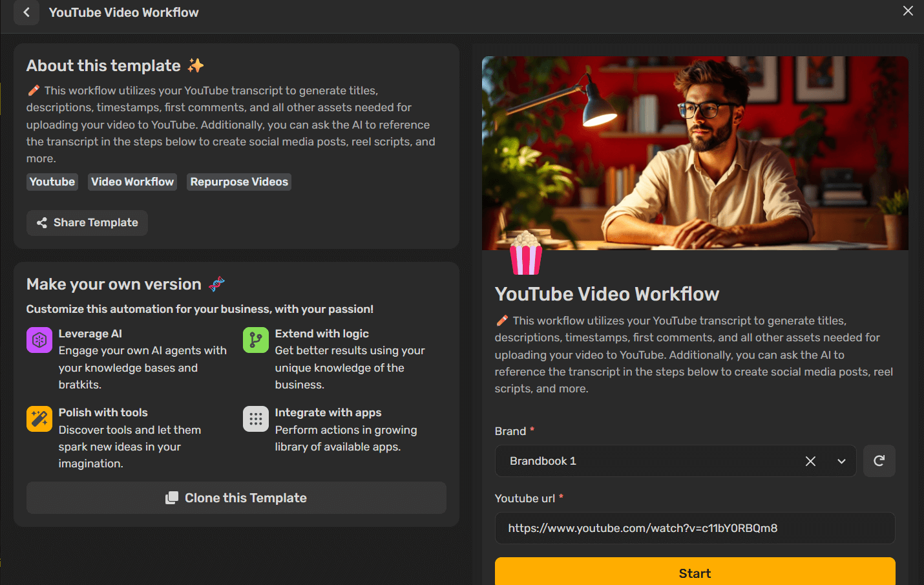This screenshot has width=924, height=585.
Task: Click the Integrate with apps grid icon
Action: (x=256, y=418)
